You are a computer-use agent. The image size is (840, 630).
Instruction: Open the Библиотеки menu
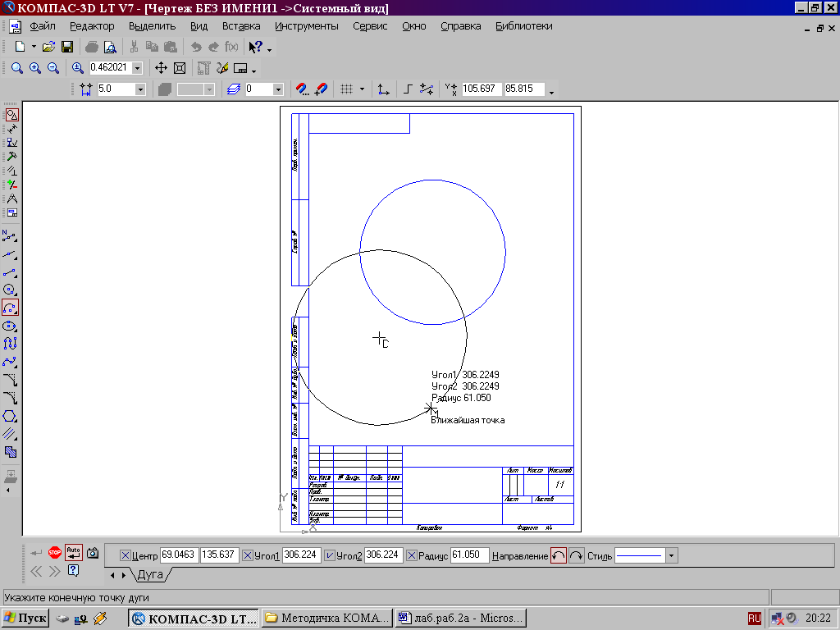(524, 26)
